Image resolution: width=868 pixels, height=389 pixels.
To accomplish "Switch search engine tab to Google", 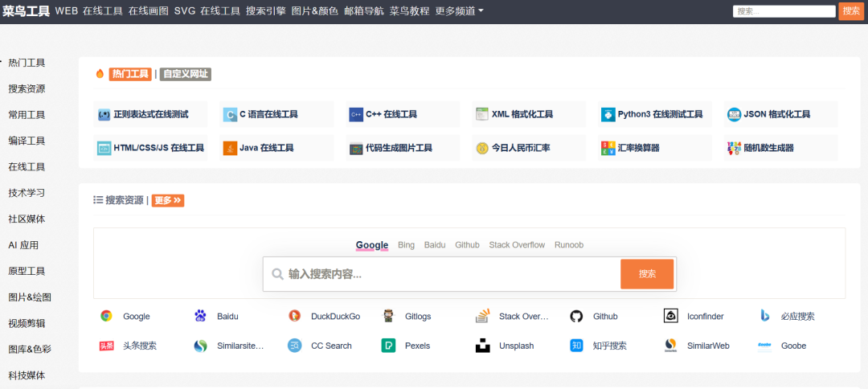I will click(x=372, y=244).
